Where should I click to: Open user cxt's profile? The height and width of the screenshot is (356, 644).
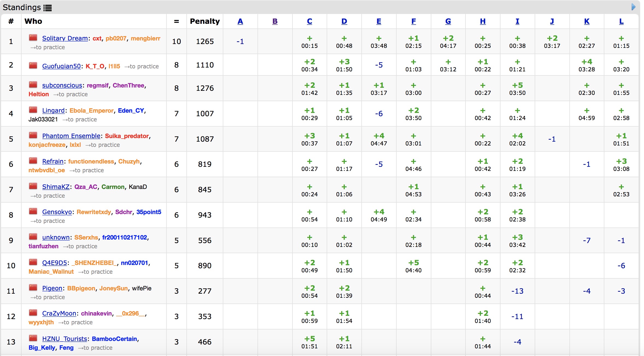[97, 38]
